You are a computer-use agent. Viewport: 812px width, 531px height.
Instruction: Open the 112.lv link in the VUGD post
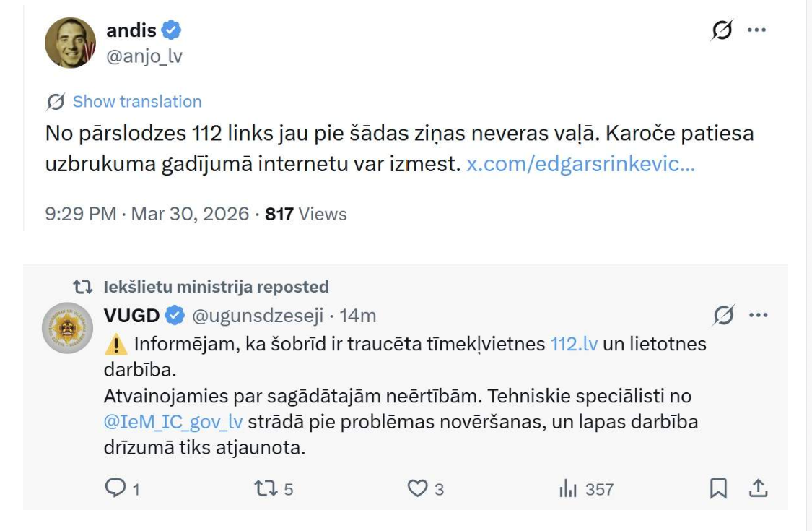pyautogui.click(x=574, y=344)
